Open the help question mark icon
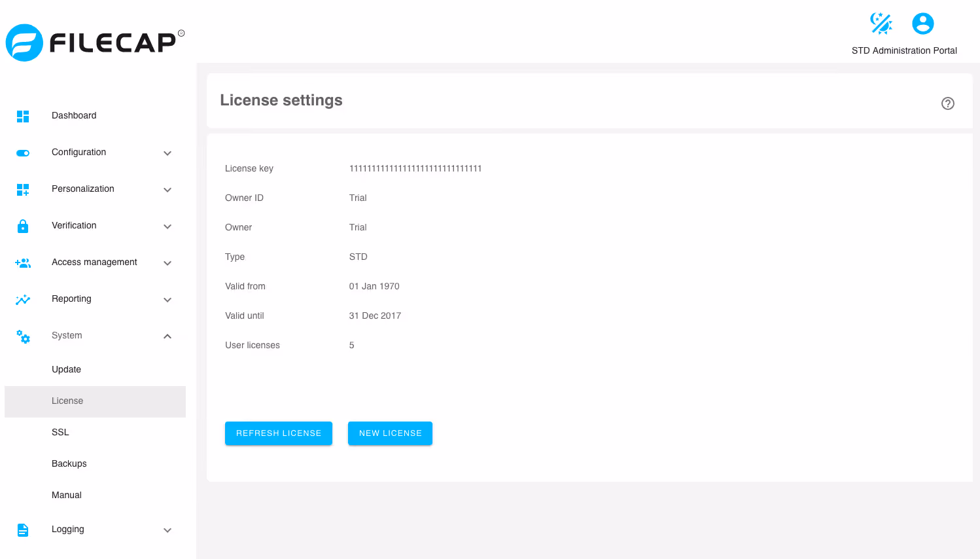Screen dimensions: 980x559 948,103
